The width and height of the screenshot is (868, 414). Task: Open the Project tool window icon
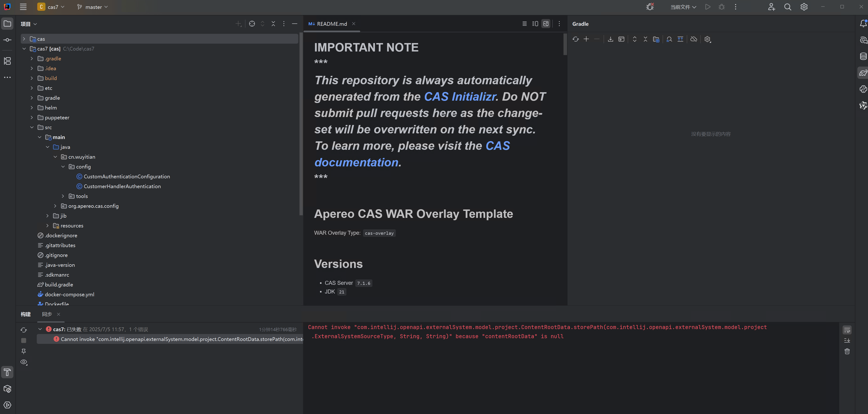tap(7, 24)
